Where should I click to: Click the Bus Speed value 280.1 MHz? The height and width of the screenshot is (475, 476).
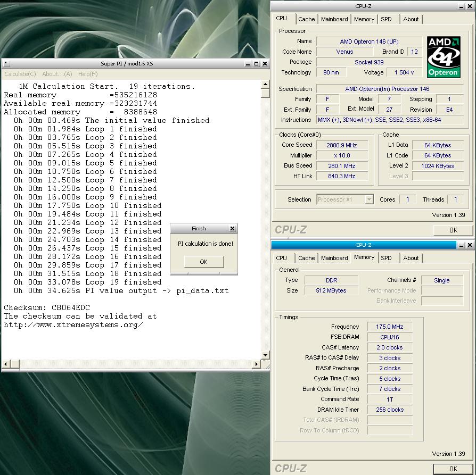[342, 166]
